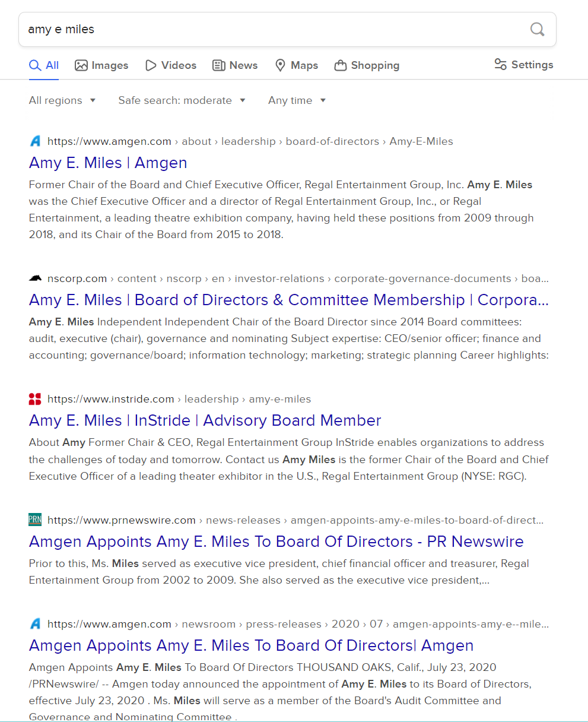Open the InStride Advisory Board Member result
Viewport: 588px width, 722px height.
tap(205, 420)
